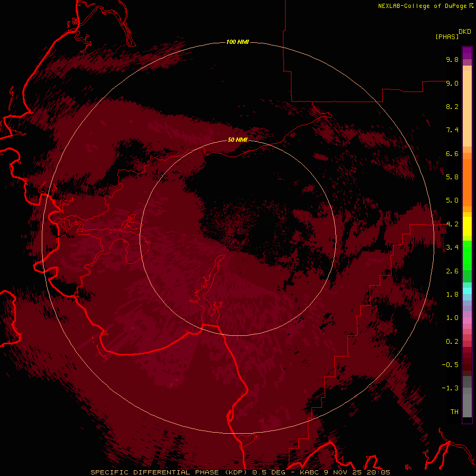
Task: Click the 2.6 legend value
Action: pyautogui.click(x=452, y=271)
